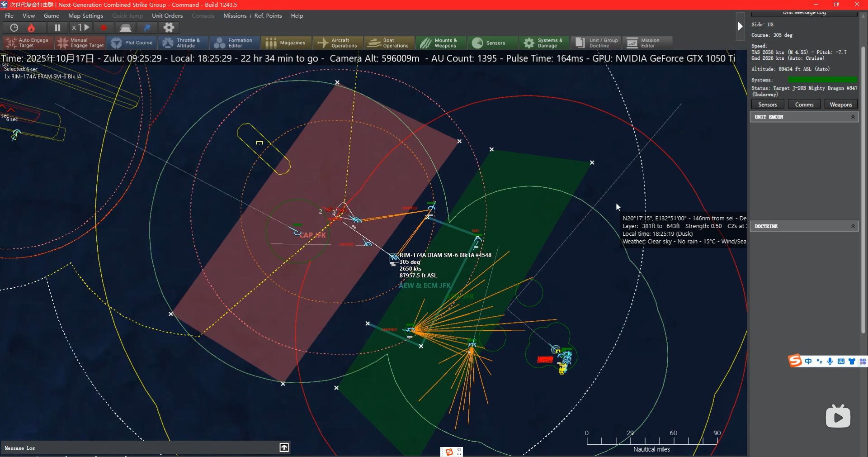Click Plot Course button
Screen dimensions: 868x457
132,43
